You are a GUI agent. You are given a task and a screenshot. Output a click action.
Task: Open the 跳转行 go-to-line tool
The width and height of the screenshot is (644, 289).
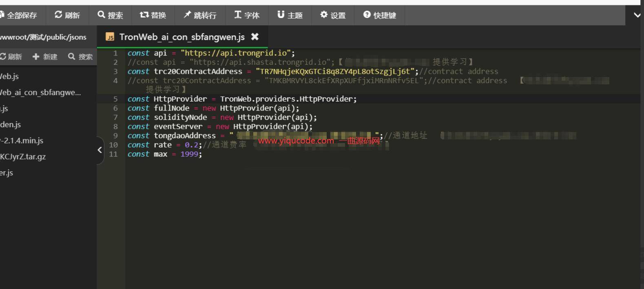point(199,15)
